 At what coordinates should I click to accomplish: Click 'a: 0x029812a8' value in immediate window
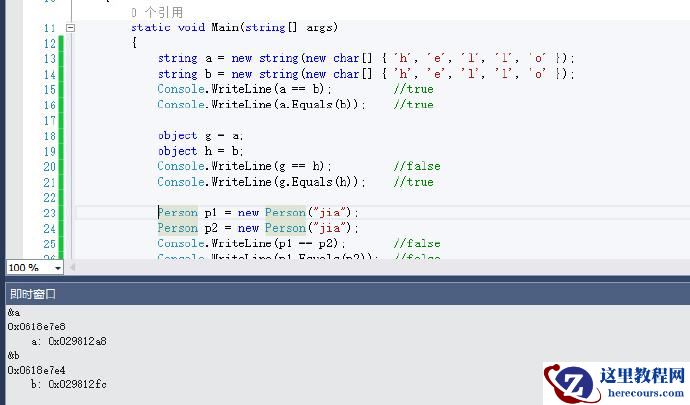pos(69,341)
